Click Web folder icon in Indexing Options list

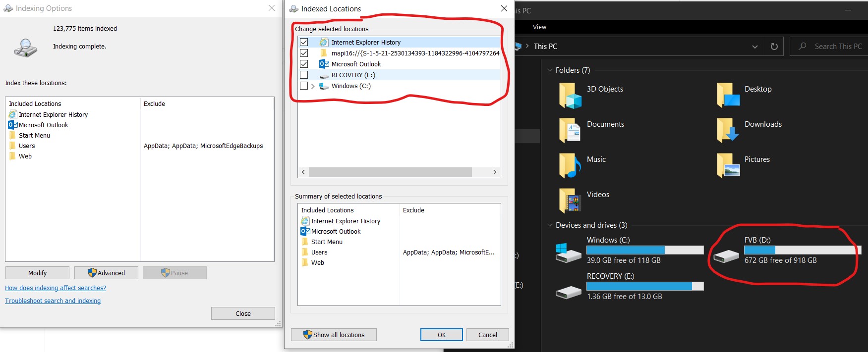[x=13, y=156]
